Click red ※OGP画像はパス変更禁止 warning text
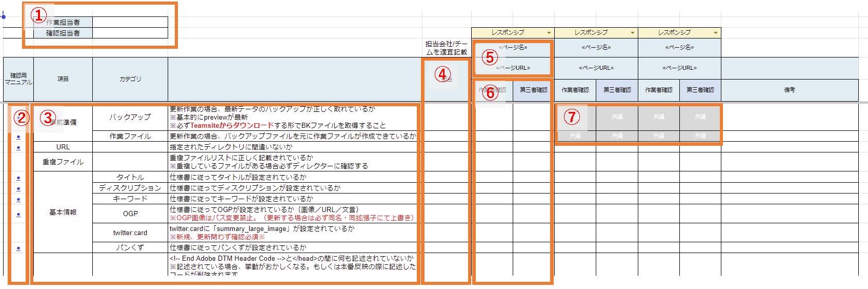868x289 pixels. (x=292, y=218)
